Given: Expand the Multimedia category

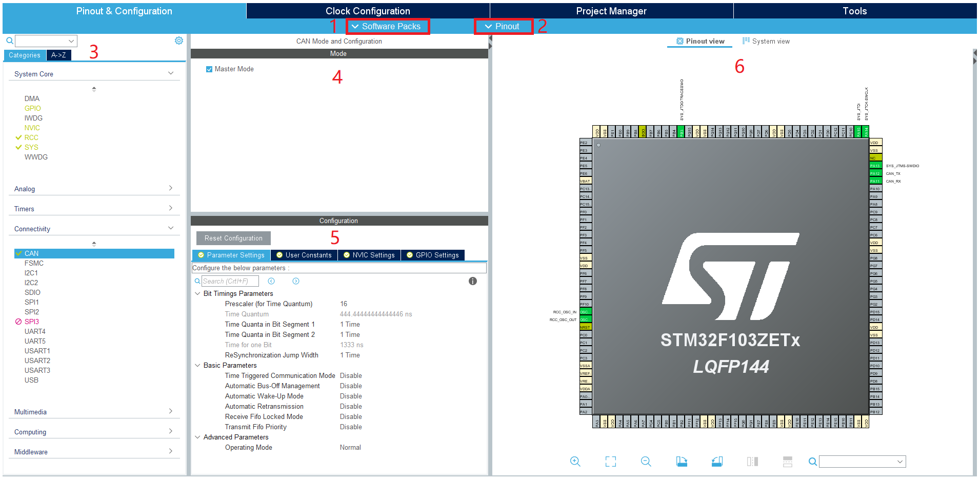Looking at the screenshot, I should tap(171, 411).
